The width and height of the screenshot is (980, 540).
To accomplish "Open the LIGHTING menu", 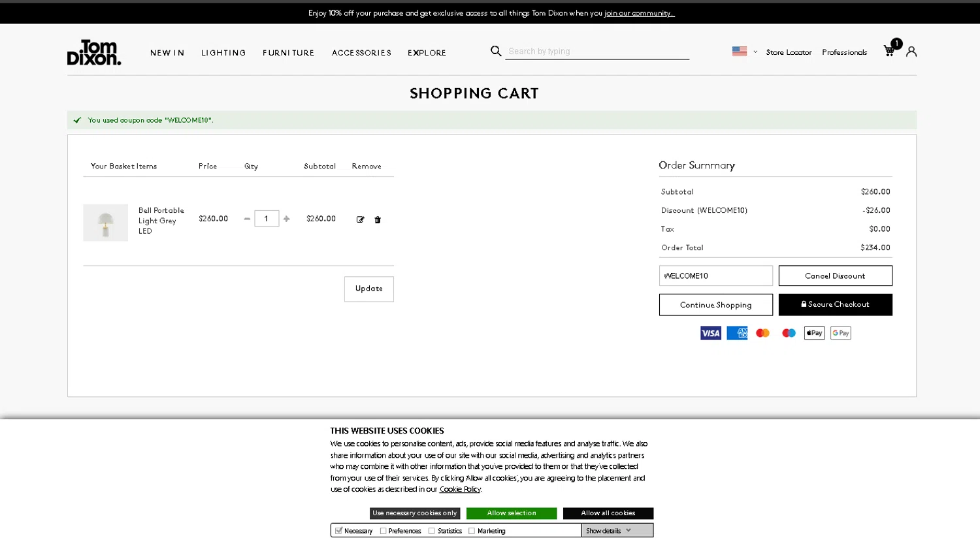I will 223,53.
